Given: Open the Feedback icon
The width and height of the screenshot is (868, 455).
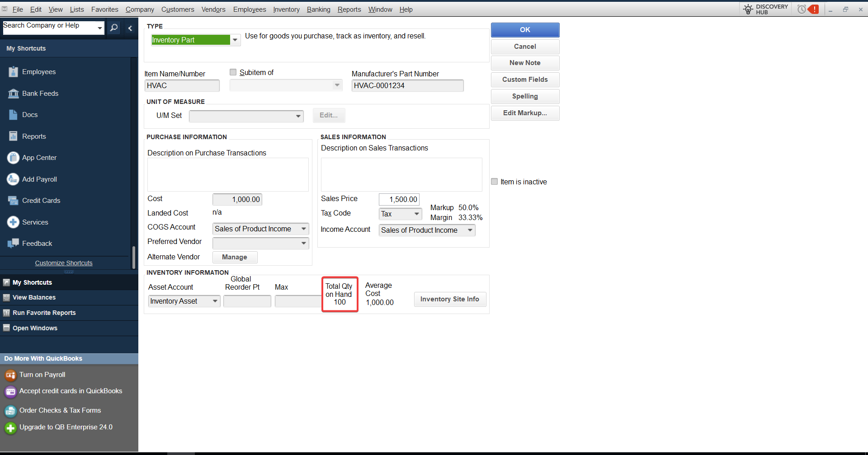Looking at the screenshot, I should [x=13, y=244].
